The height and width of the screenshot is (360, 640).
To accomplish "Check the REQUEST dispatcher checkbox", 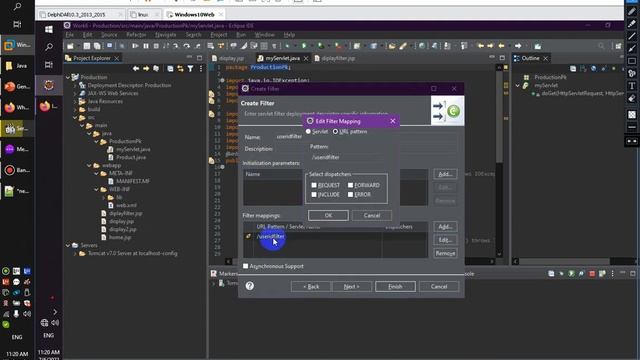I will [314, 185].
